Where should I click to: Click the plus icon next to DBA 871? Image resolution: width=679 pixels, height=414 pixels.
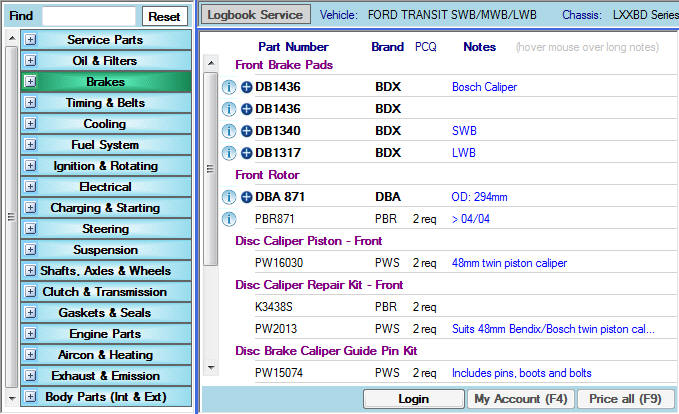(x=246, y=197)
